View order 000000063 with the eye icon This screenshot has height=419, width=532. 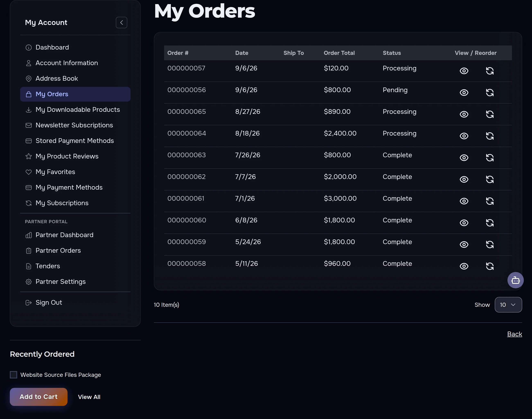(464, 158)
